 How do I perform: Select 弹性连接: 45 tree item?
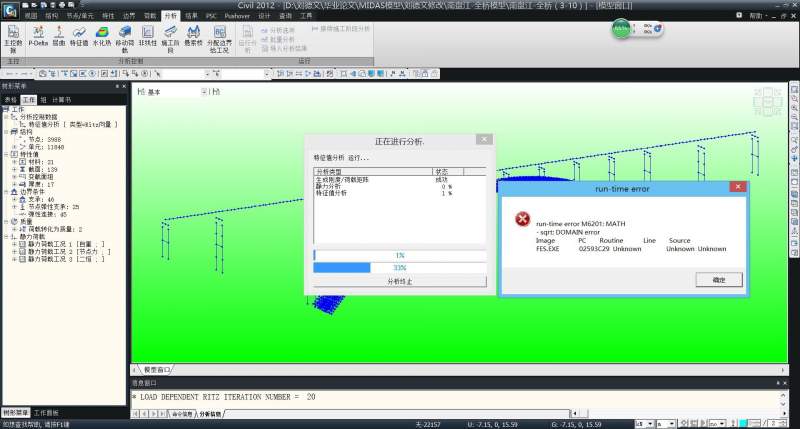click(x=48, y=214)
